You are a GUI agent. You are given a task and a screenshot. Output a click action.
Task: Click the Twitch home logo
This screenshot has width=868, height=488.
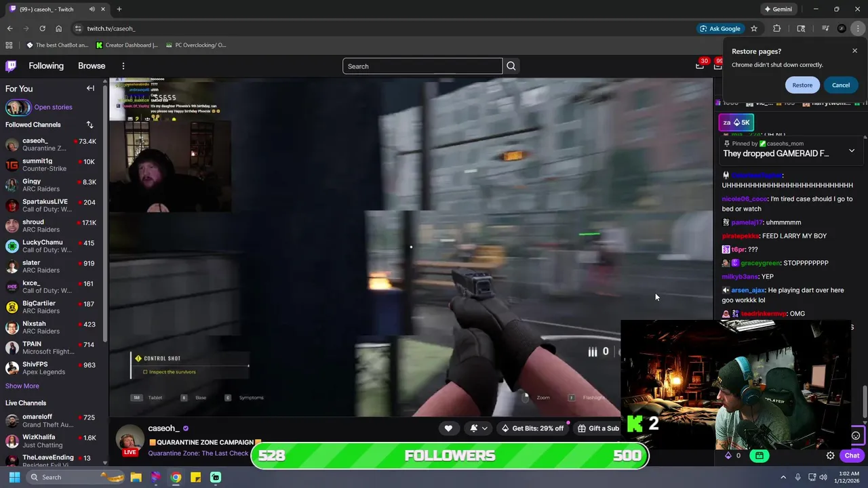[11, 66]
